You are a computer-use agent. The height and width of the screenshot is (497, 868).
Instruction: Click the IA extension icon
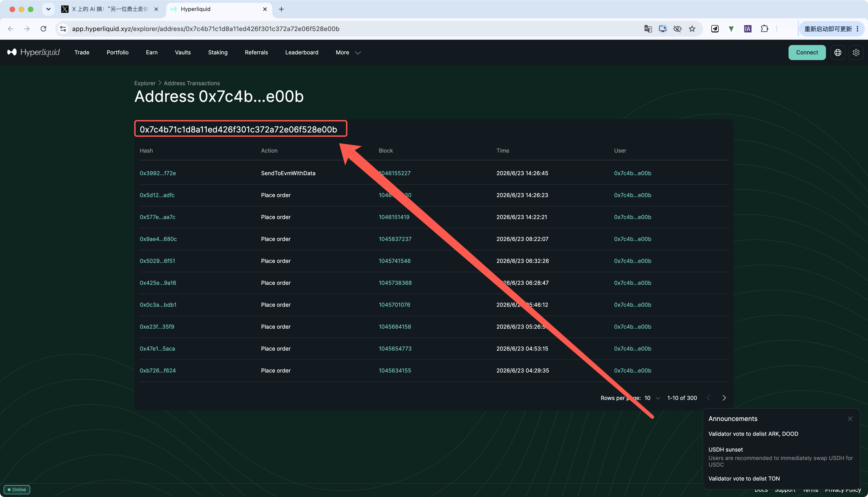coord(748,29)
